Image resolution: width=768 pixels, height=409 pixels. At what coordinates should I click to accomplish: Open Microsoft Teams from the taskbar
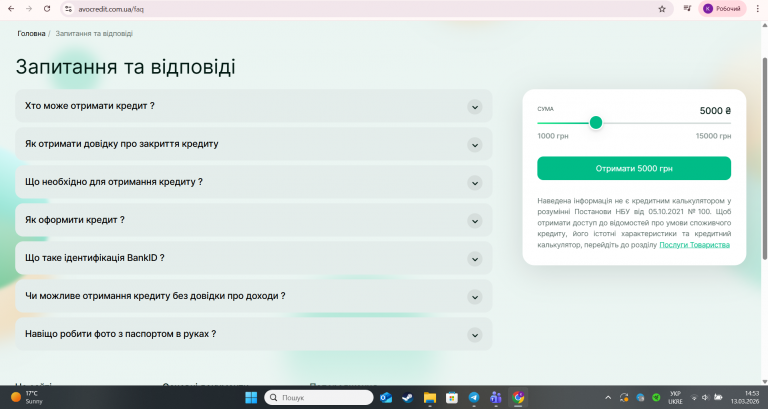tap(496, 397)
